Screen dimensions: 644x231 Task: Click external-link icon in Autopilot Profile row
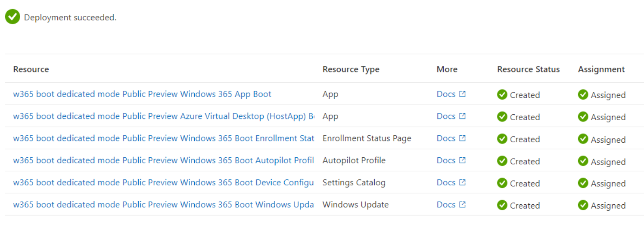click(x=462, y=160)
